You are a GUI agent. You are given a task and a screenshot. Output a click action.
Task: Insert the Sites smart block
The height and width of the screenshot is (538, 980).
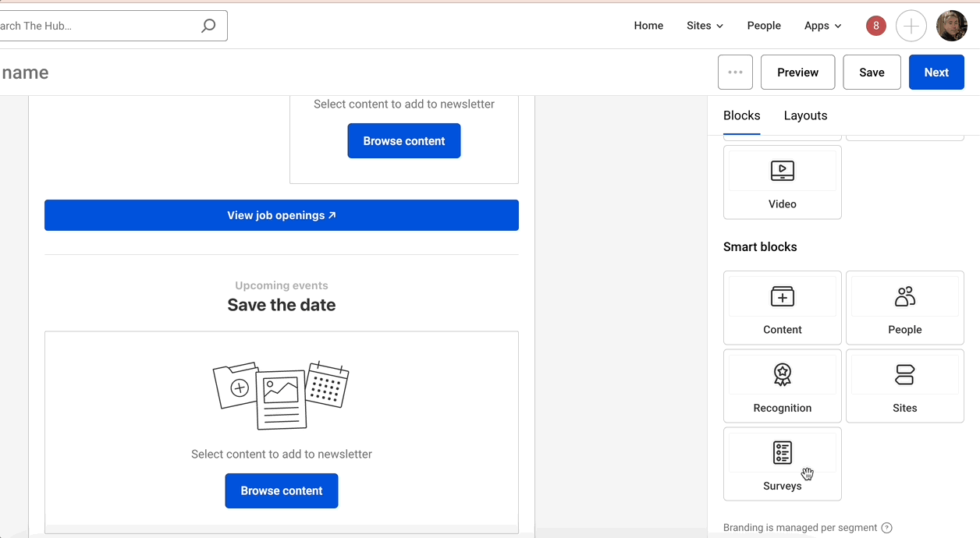click(904, 385)
